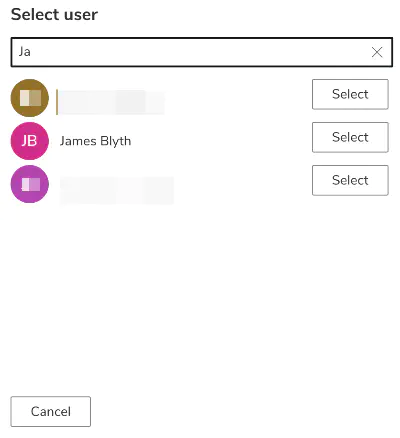Place cursor after "Ja" in search box
The image size is (400, 438).
31,52
